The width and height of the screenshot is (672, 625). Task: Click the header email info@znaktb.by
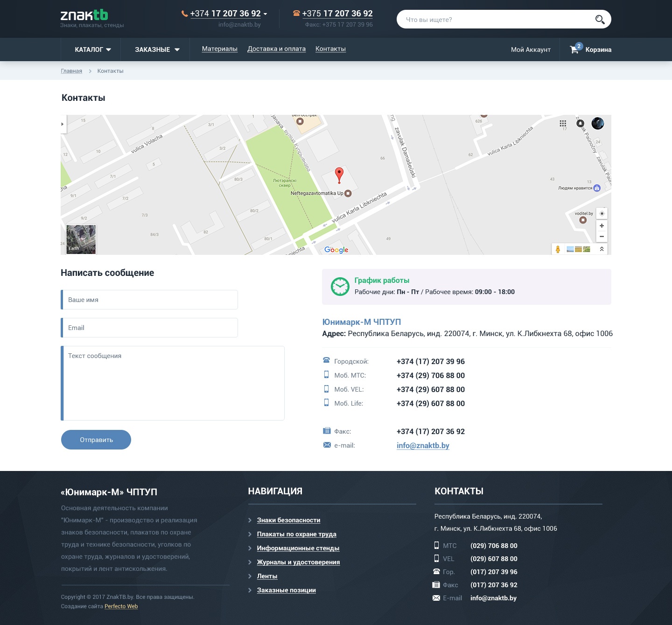point(239,25)
